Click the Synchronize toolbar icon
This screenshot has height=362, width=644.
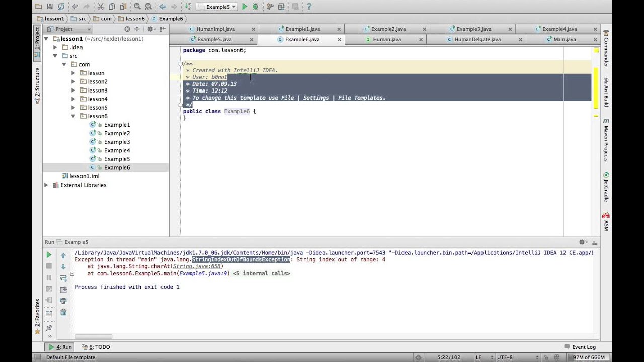61,7
